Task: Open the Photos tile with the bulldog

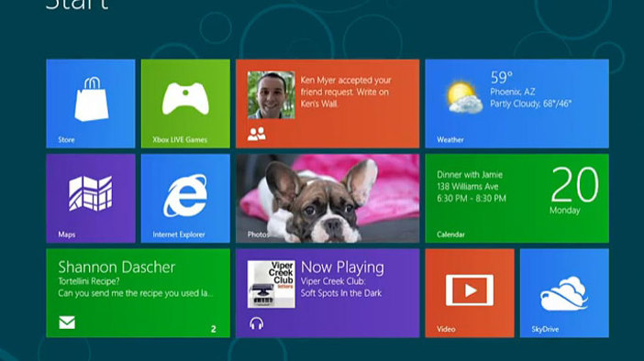Action: pos(328,199)
